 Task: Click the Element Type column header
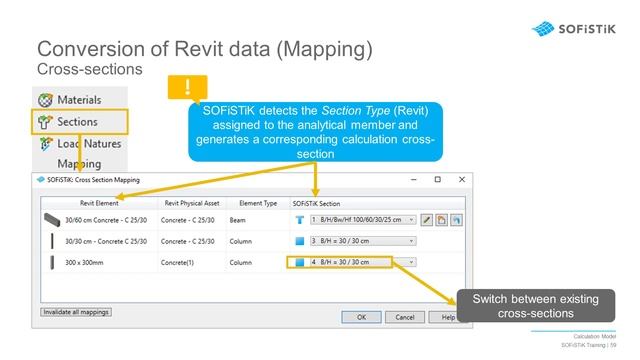tap(258, 203)
